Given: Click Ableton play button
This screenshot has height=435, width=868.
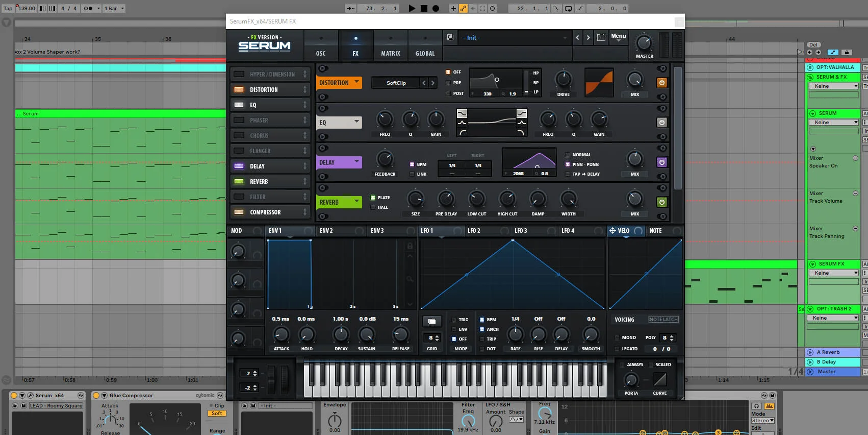Looking at the screenshot, I should point(412,8).
